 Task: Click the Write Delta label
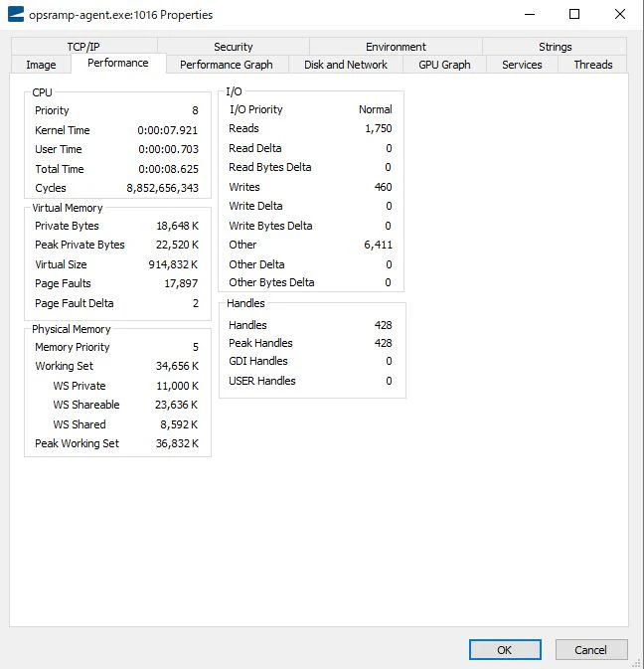pos(255,206)
